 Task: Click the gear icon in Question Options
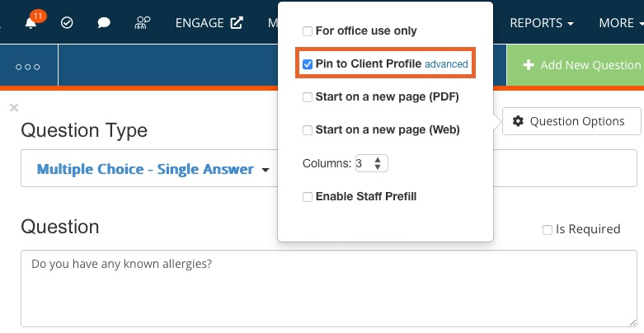point(518,121)
